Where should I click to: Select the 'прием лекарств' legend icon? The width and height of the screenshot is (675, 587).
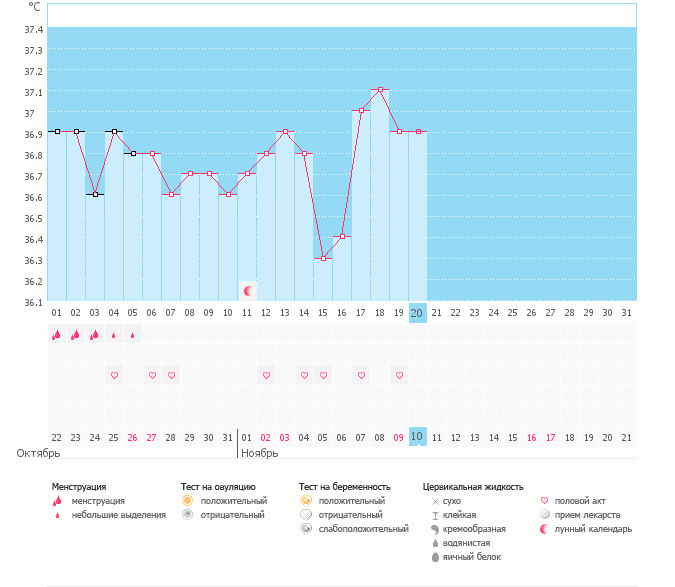coord(544,514)
